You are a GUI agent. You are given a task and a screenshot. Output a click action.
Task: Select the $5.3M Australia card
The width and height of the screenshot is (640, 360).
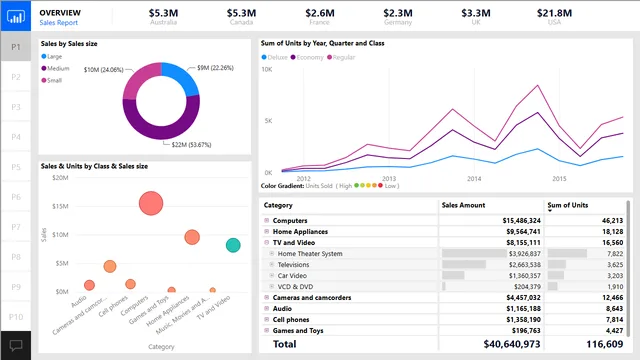pyautogui.click(x=163, y=16)
